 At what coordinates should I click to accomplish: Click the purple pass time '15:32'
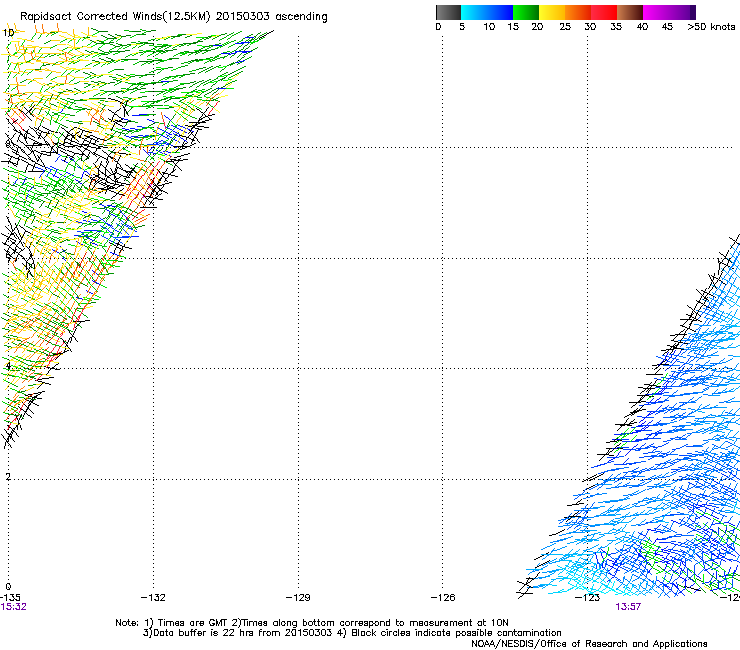click(14, 607)
